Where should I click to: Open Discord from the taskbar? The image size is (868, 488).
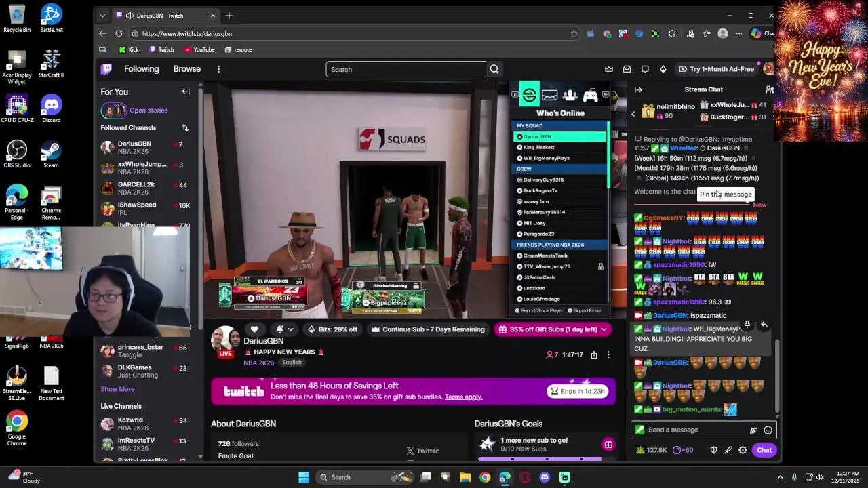pyautogui.click(x=545, y=477)
